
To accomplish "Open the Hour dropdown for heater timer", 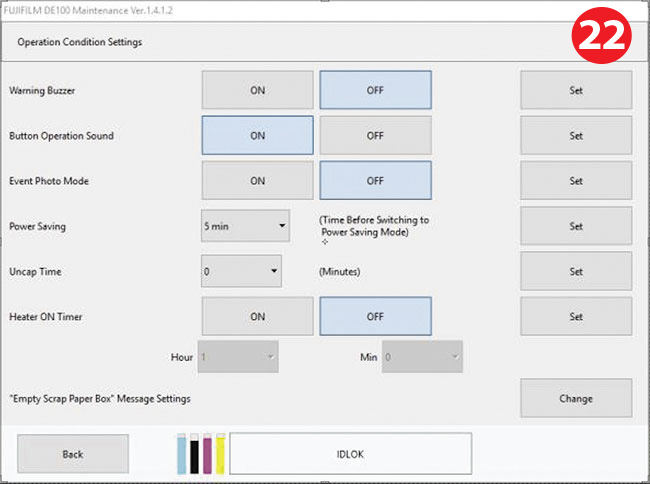I will 237,356.
